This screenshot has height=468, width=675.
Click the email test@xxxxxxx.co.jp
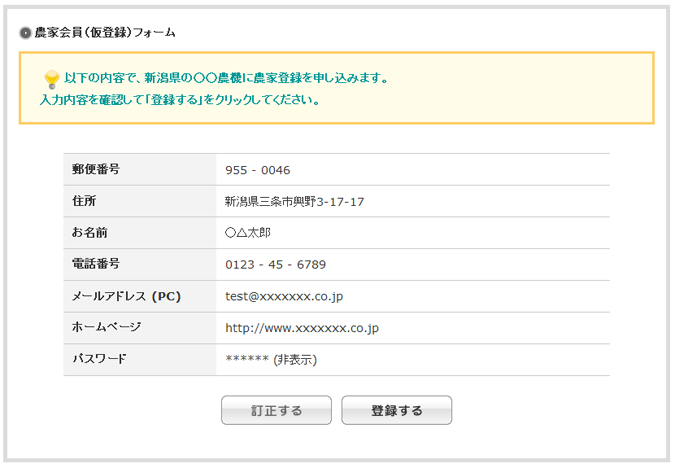[x=284, y=297]
